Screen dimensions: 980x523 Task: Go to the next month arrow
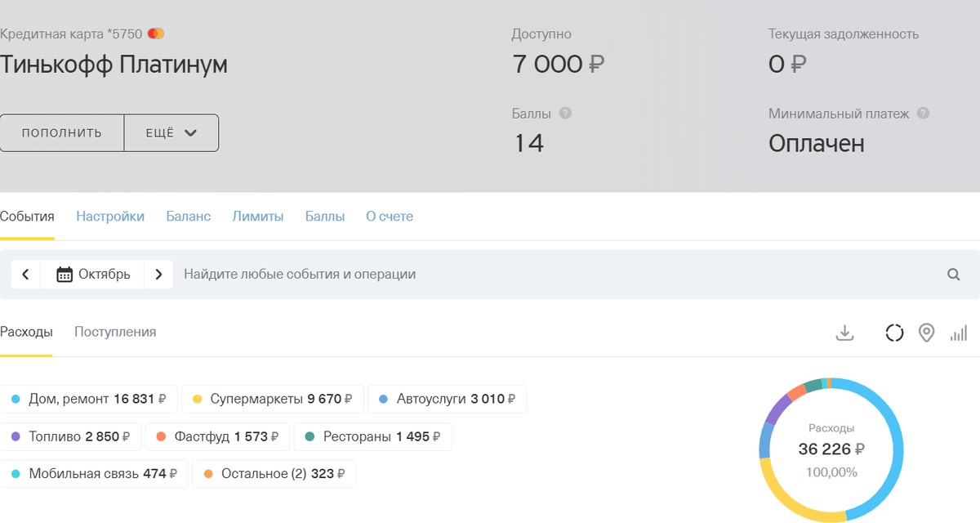coord(158,275)
